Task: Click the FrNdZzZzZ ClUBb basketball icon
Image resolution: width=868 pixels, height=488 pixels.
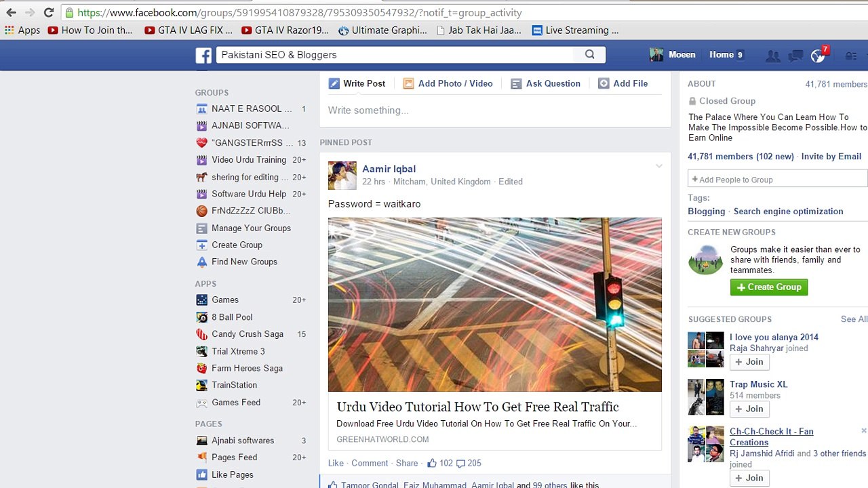Action: [x=201, y=211]
